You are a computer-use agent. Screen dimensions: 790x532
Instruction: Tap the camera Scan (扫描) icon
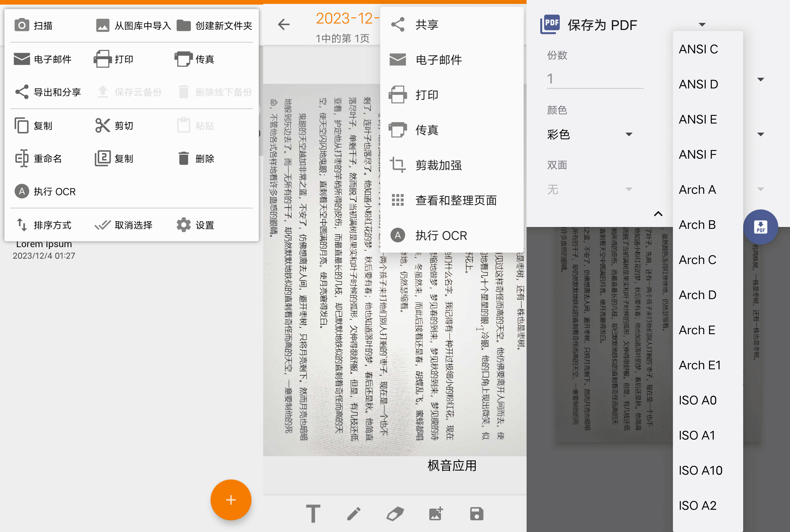(x=22, y=25)
